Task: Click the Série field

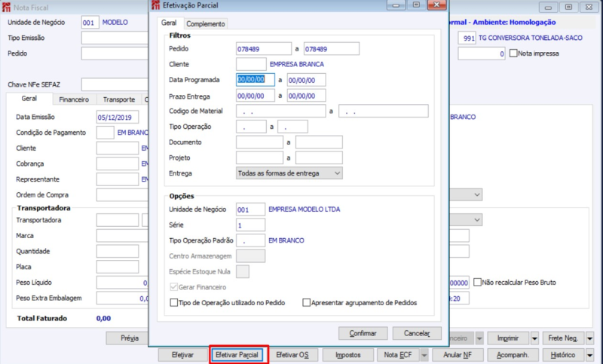Action: coord(250,225)
